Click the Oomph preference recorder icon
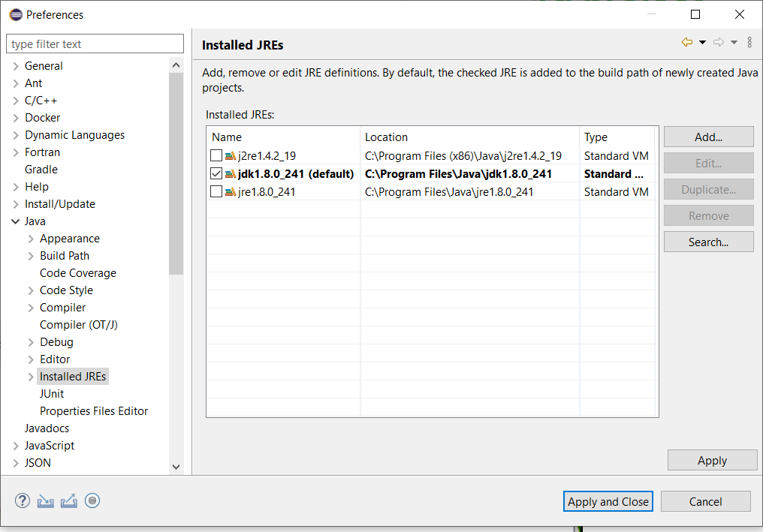The height and width of the screenshot is (532, 763). pyautogui.click(x=92, y=500)
